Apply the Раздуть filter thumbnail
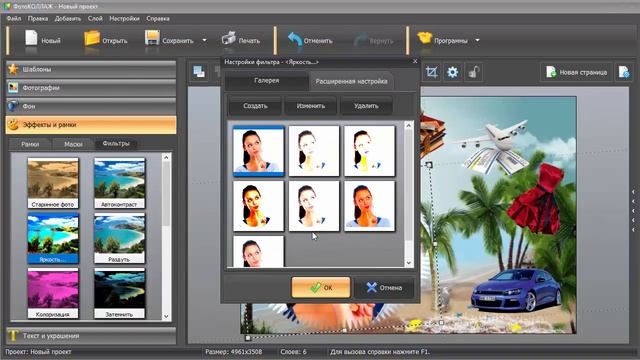This screenshot has height=360, width=640. [120, 238]
